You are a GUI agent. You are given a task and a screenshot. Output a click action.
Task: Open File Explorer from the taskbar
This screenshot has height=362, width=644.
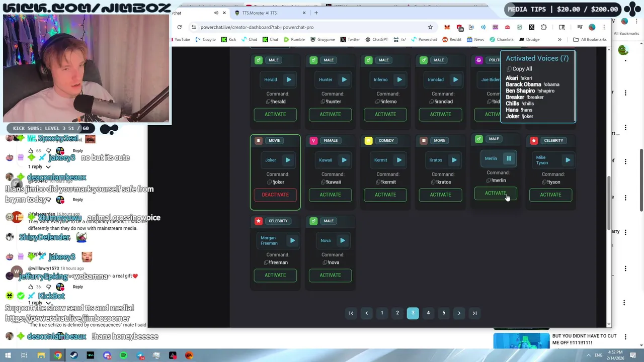pos(41,355)
